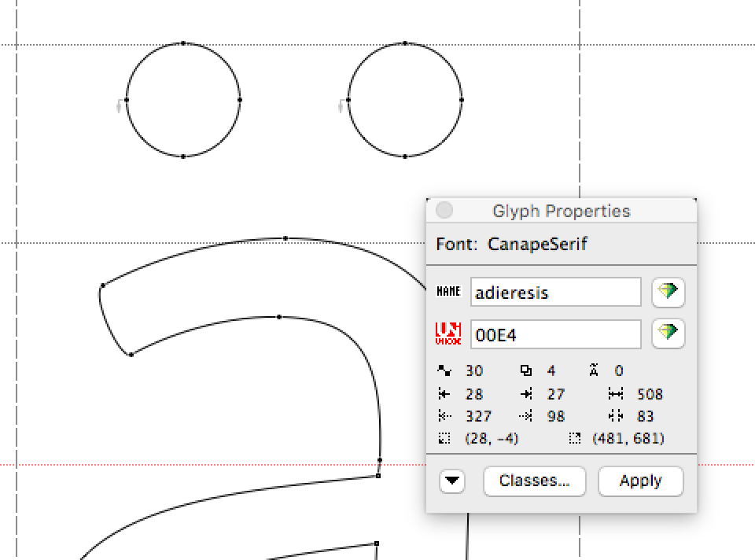This screenshot has width=755, height=560.
Task: Select the bottom node of the right dieresis circle
Action: [405, 157]
